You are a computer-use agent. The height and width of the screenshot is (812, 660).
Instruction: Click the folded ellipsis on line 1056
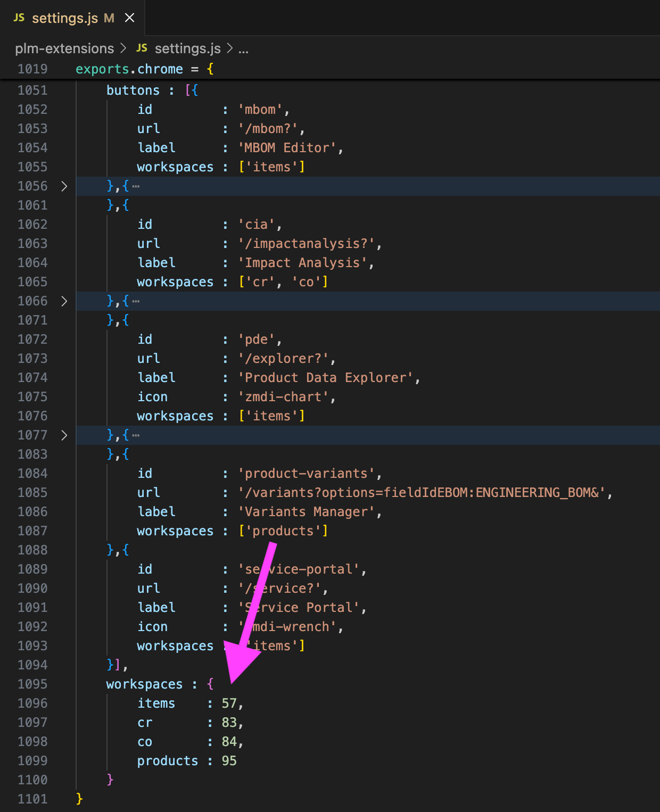click(136, 186)
